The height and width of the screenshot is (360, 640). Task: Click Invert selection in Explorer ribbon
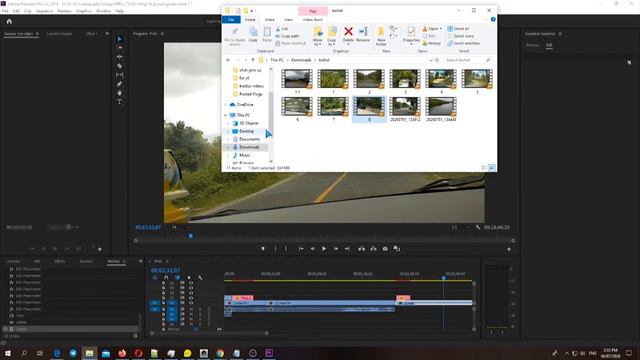pyautogui.click(x=463, y=43)
